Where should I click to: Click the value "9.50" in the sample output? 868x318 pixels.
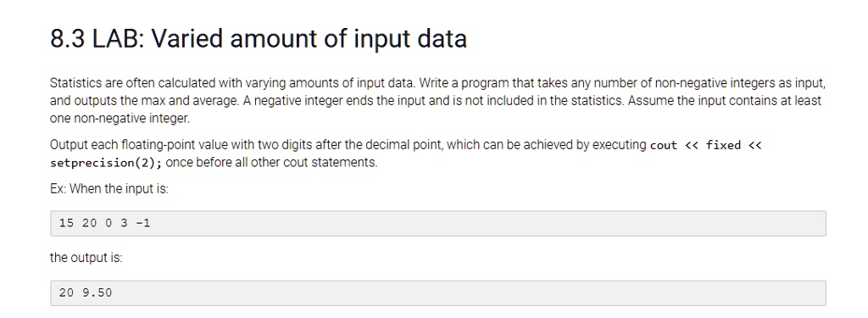tap(97, 293)
